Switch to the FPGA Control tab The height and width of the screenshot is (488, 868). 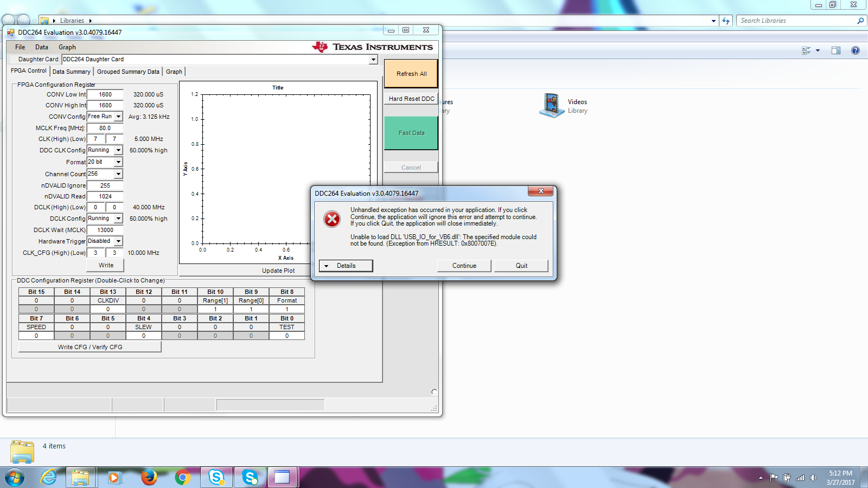tap(29, 71)
